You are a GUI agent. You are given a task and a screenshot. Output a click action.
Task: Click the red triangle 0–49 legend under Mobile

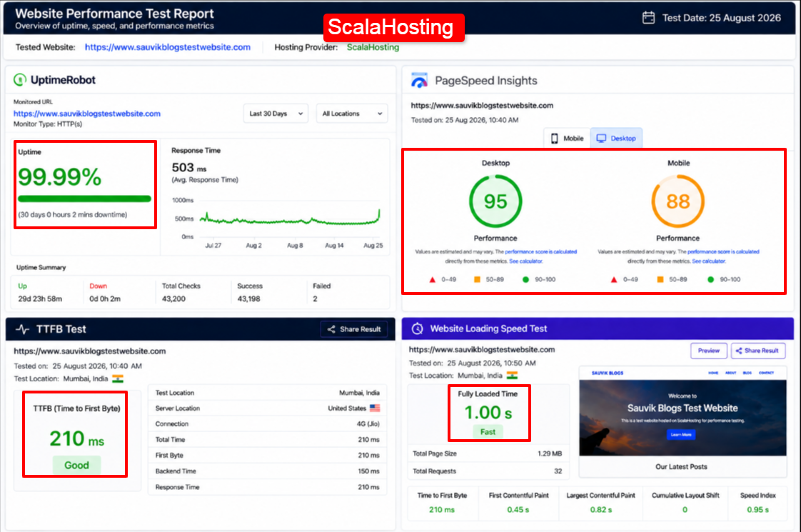(614, 279)
